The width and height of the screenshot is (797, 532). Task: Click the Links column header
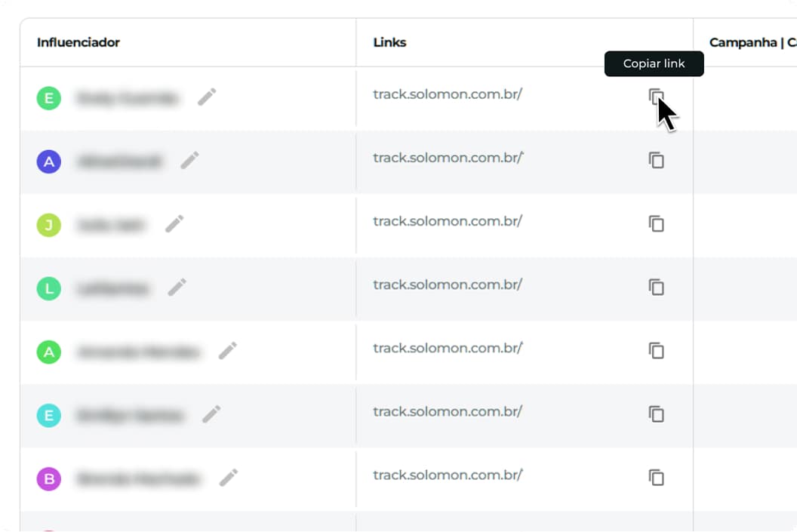click(389, 42)
